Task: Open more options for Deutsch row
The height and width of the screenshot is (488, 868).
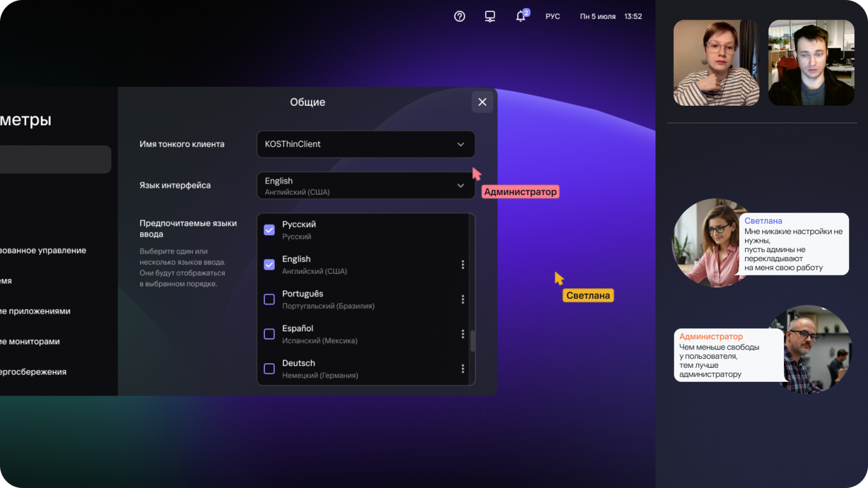Action: tap(462, 369)
